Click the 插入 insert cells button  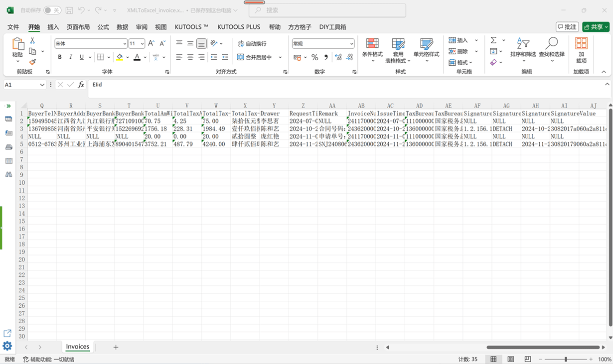coord(459,40)
